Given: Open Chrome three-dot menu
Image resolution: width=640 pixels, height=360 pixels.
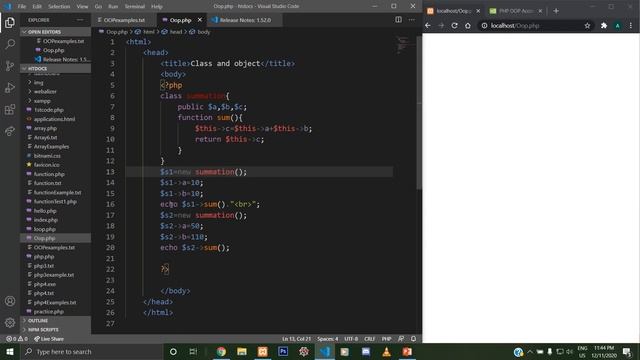Looking at the screenshot, I should (631, 26).
